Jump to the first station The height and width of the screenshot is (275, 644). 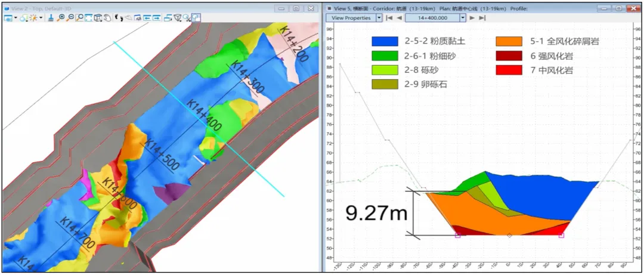tap(389, 18)
